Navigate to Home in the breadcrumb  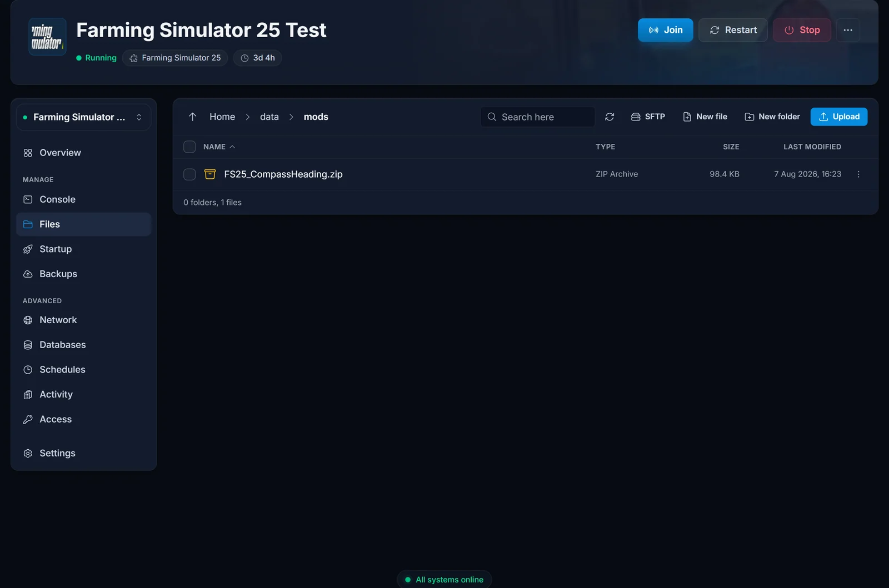(x=222, y=117)
